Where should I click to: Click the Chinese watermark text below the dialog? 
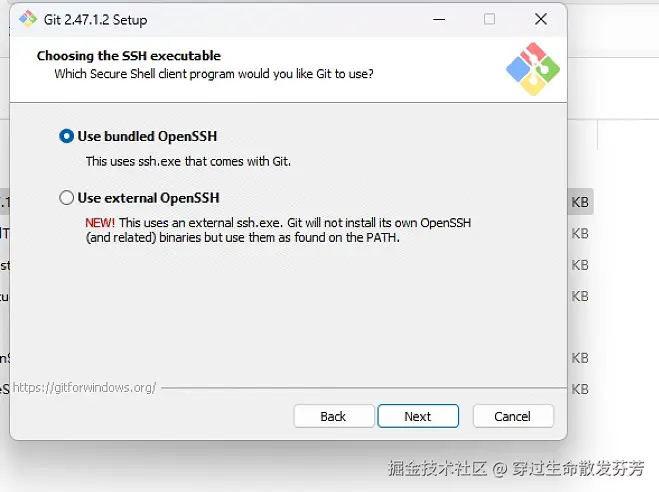tap(516, 468)
